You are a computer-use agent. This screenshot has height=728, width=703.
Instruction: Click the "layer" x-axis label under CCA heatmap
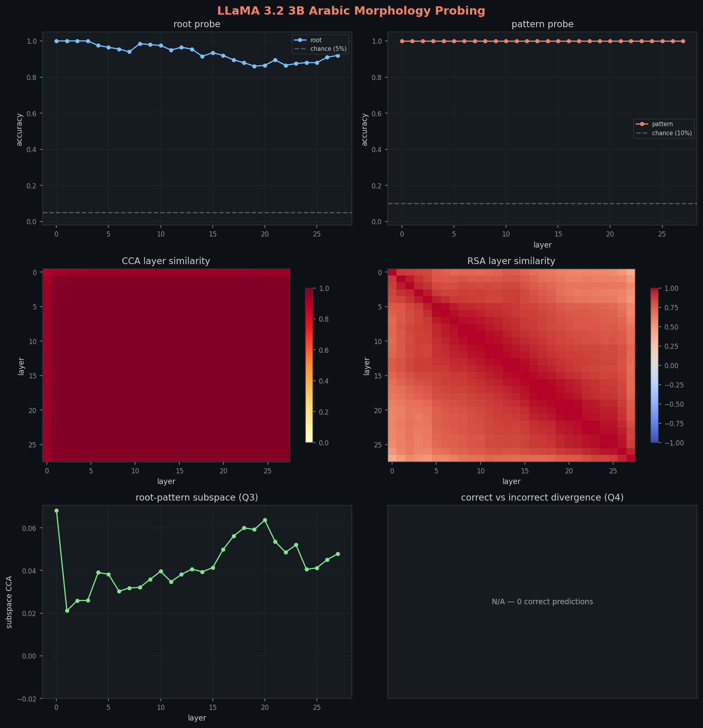pyautogui.click(x=166, y=481)
